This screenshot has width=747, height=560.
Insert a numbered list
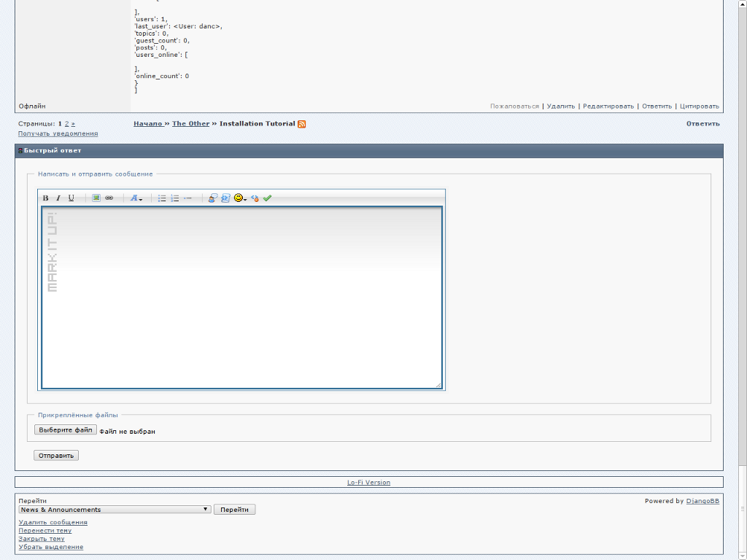175,198
